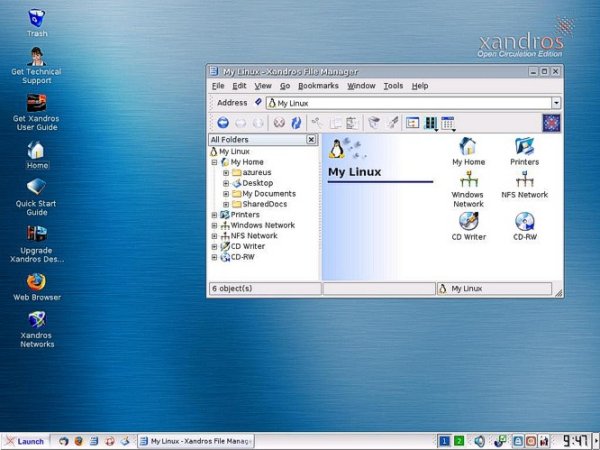
Task: Open the Address bar dropdown arrow
Action: (555, 102)
